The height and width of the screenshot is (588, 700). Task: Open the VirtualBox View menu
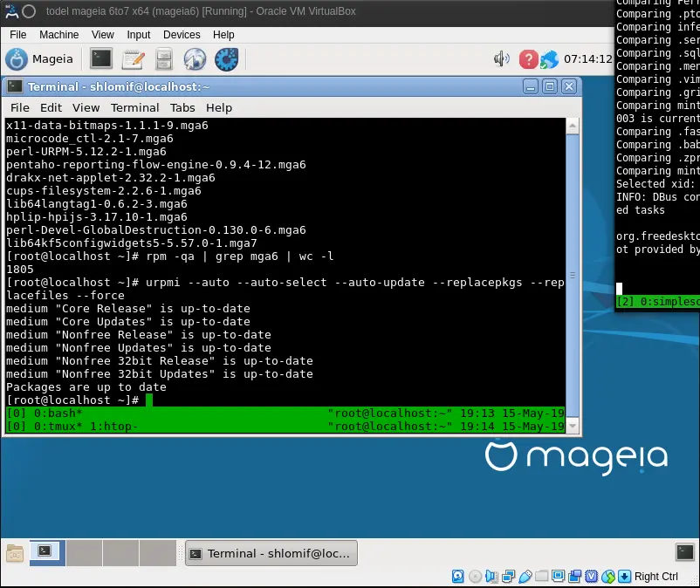[x=103, y=35]
